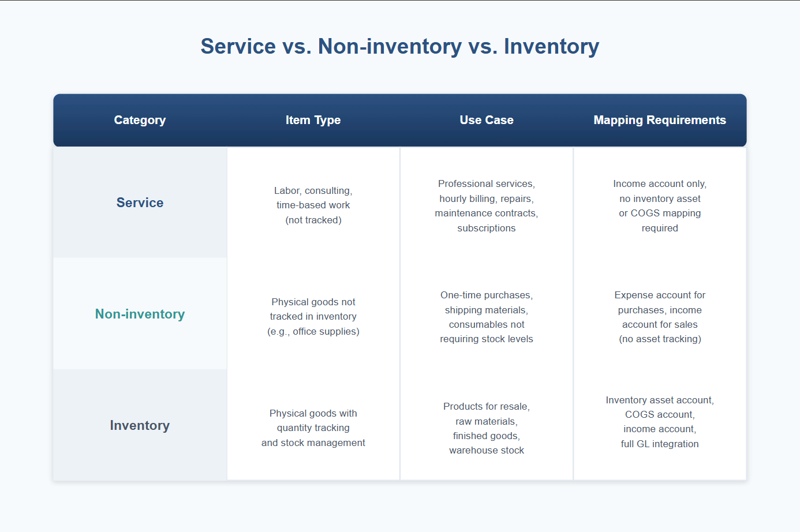Select the '(e.g., office supplies)' text

(313, 331)
